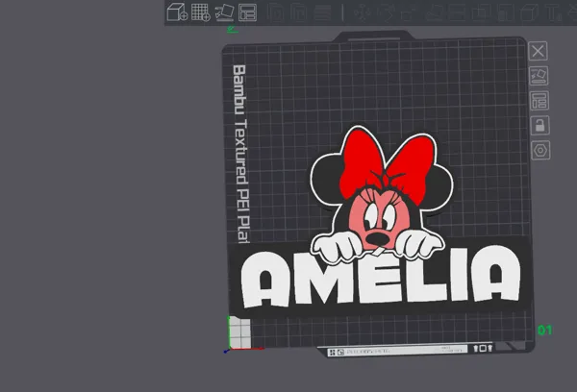The height and width of the screenshot is (392, 577).
Task: Toggle the plate lock icon
Action: [x=540, y=126]
